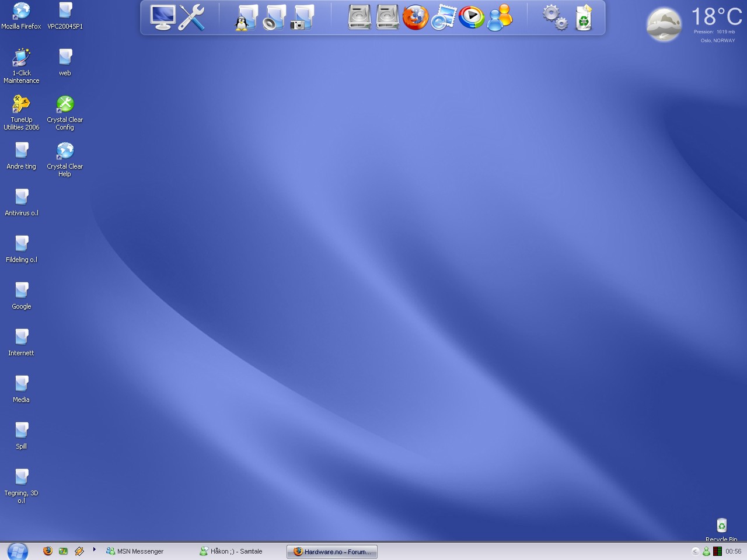Image resolution: width=747 pixels, height=560 pixels.
Task: Launch MSN Messenger buddies icon in dock
Action: (x=500, y=17)
